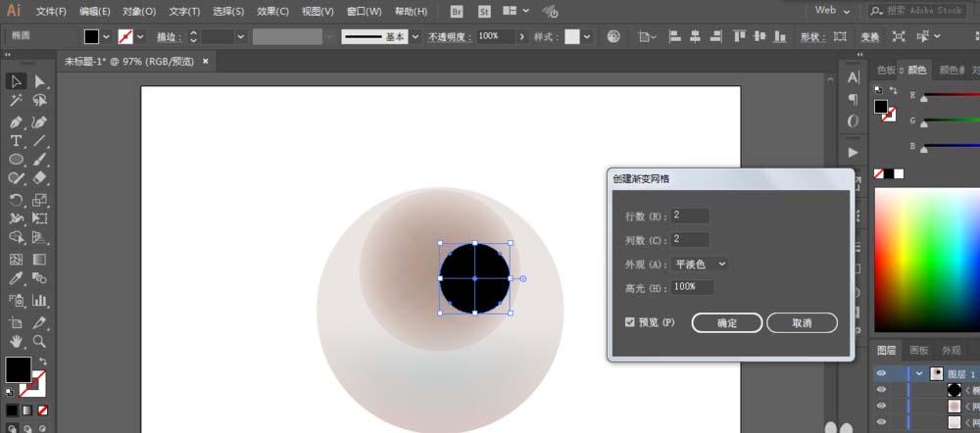Select the Magic Wand tool

(16, 101)
